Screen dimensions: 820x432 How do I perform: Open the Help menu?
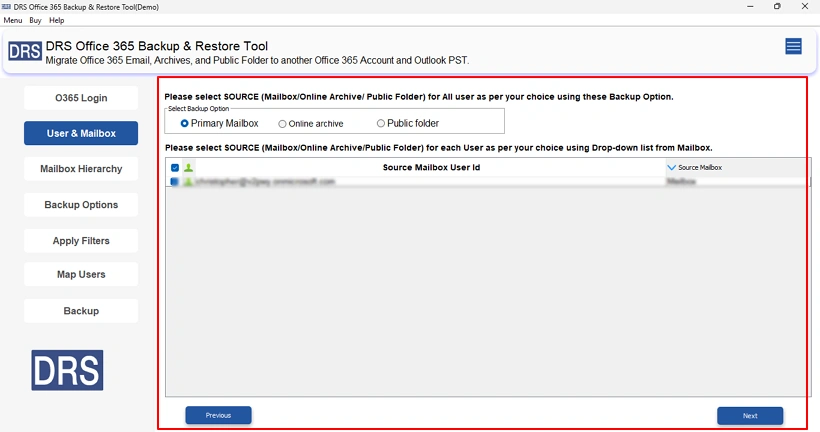pos(56,20)
